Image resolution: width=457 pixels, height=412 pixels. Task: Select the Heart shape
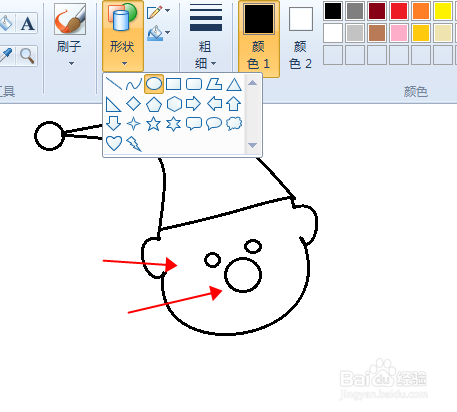(x=114, y=143)
